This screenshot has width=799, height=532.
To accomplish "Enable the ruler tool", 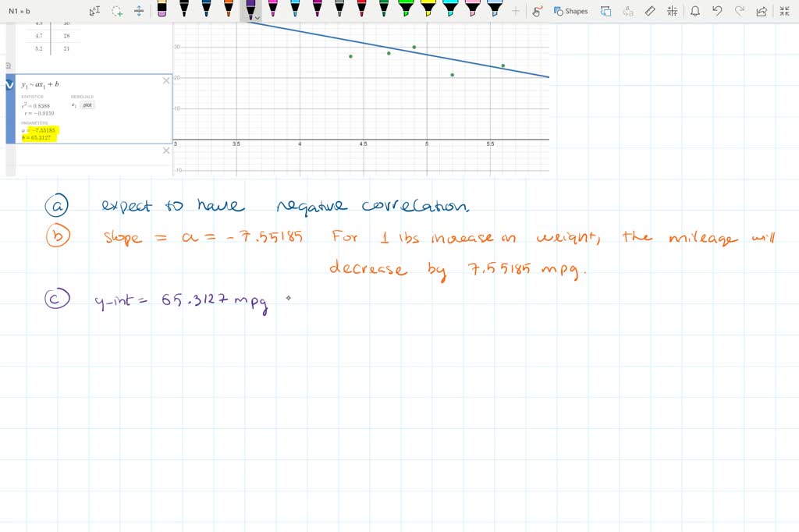I will (650, 11).
